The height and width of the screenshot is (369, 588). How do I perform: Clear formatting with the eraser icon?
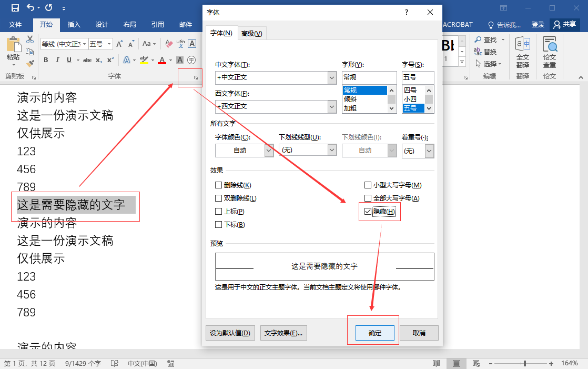click(169, 44)
